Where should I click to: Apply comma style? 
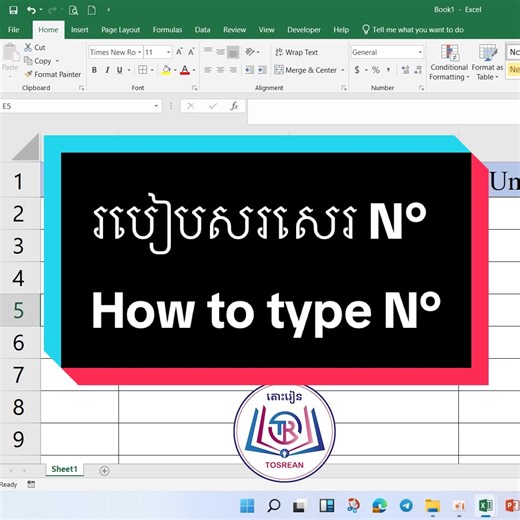click(x=388, y=70)
